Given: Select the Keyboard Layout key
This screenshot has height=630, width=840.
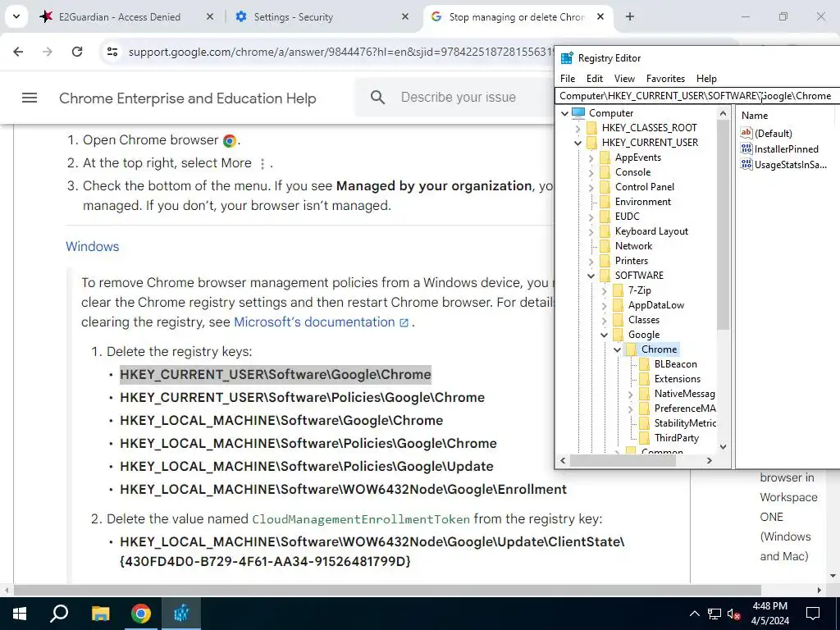Looking at the screenshot, I should [651, 231].
